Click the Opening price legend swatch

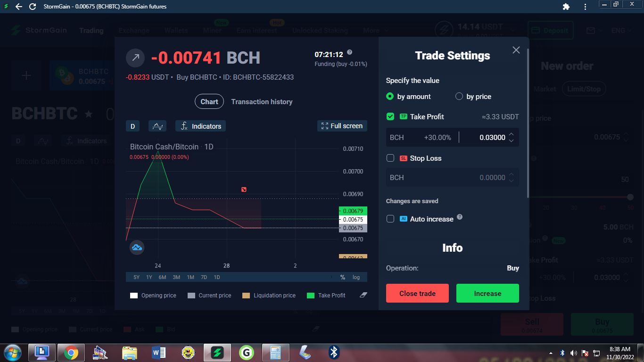134,296
